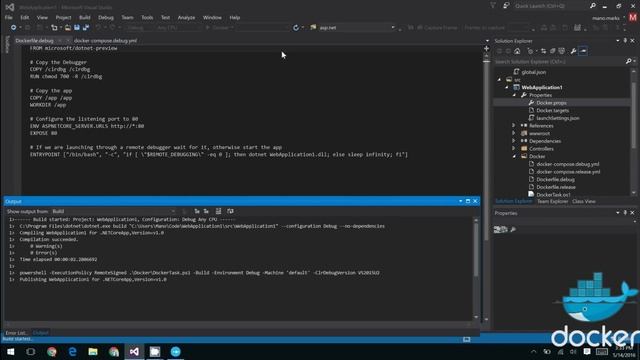
Task: Collapse the src folder node
Action: pyautogui.click(x=499, y=80)
